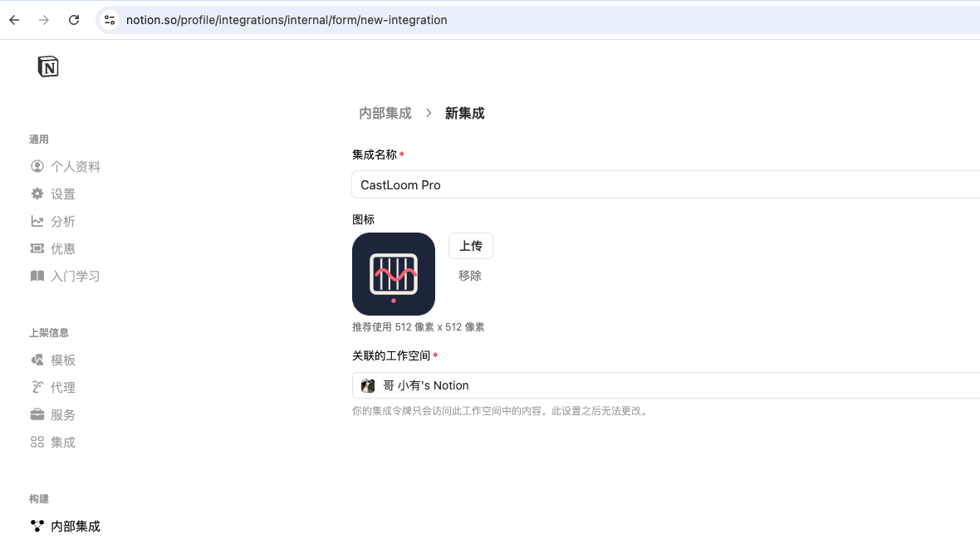The image size is (980, 549).
Task: Click the 推荐使用 512 像素 hint text
Action: [x=418, y=327]
